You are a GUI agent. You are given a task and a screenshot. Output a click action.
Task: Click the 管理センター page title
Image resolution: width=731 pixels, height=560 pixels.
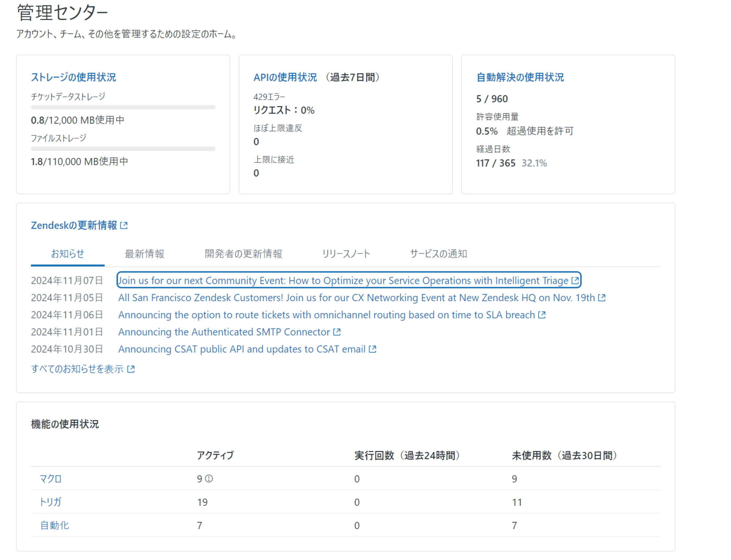point(62,12)
